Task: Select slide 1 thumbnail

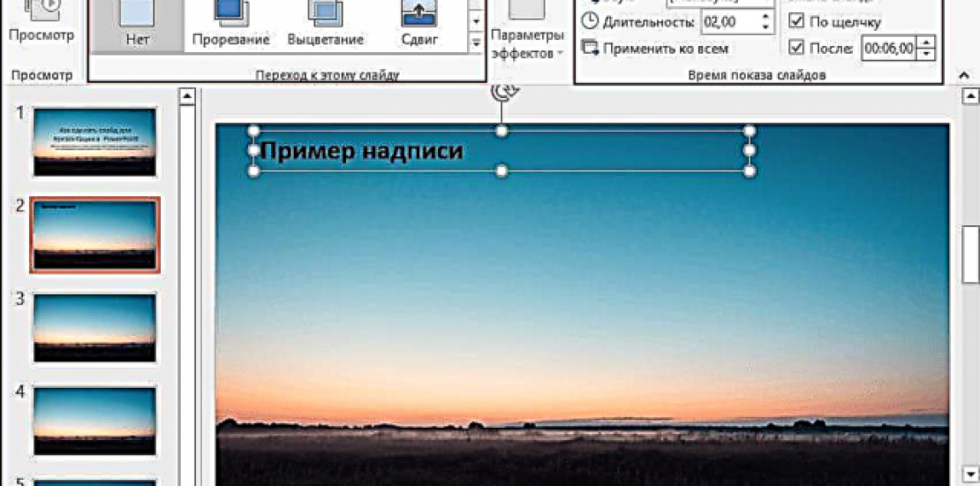Action: pos(94,141)
